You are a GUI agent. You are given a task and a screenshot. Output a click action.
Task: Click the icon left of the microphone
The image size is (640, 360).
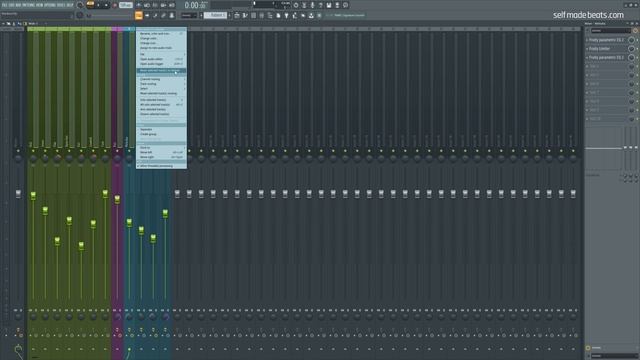click(304, 5)
